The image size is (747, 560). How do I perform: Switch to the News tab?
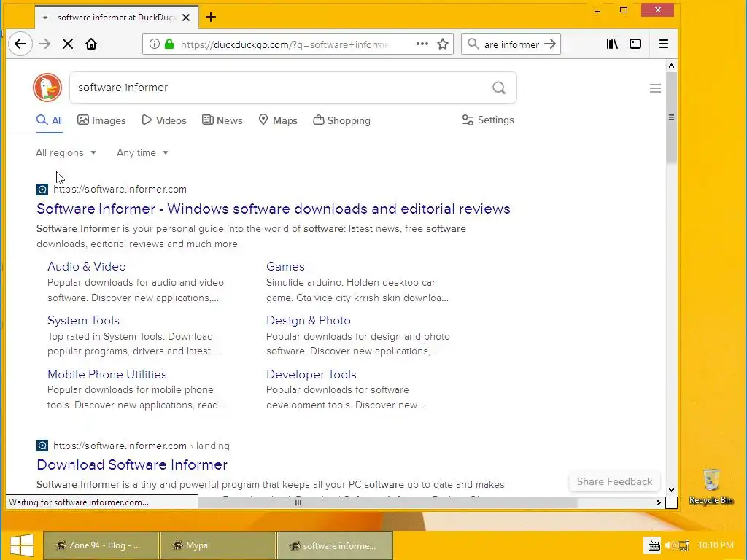click(222, 120)
